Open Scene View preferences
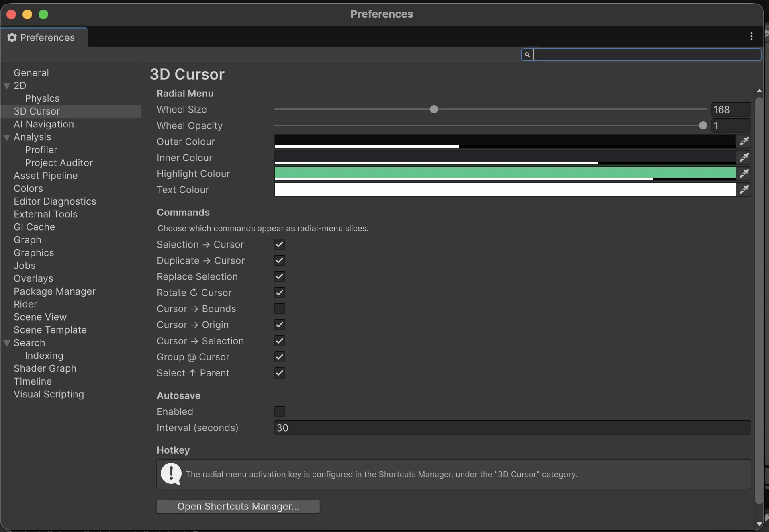The height and width of the screenshot is (532, 769). click(x=40, y=317)
